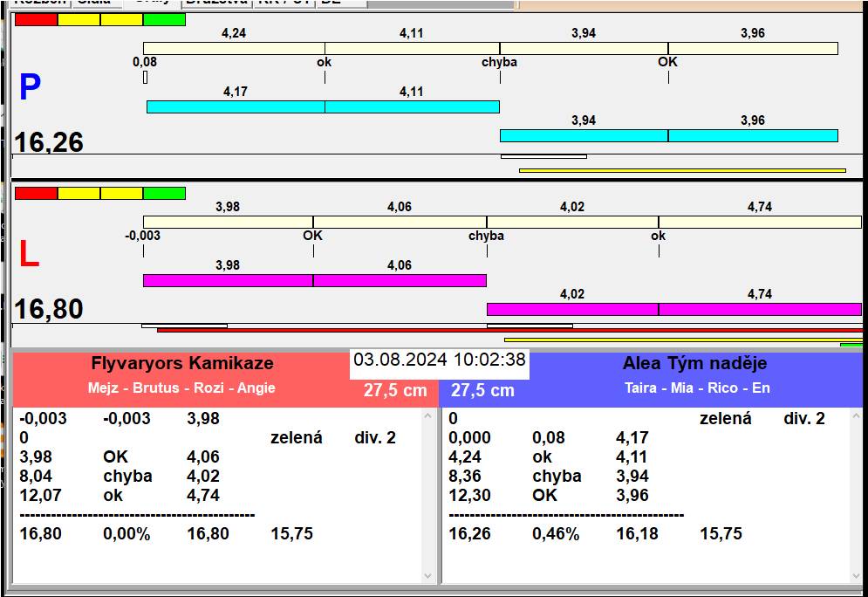This screenshot has height=597, width=868.
Task: Select magenta bar segment labeled 4,74
Action: [760, 309]
